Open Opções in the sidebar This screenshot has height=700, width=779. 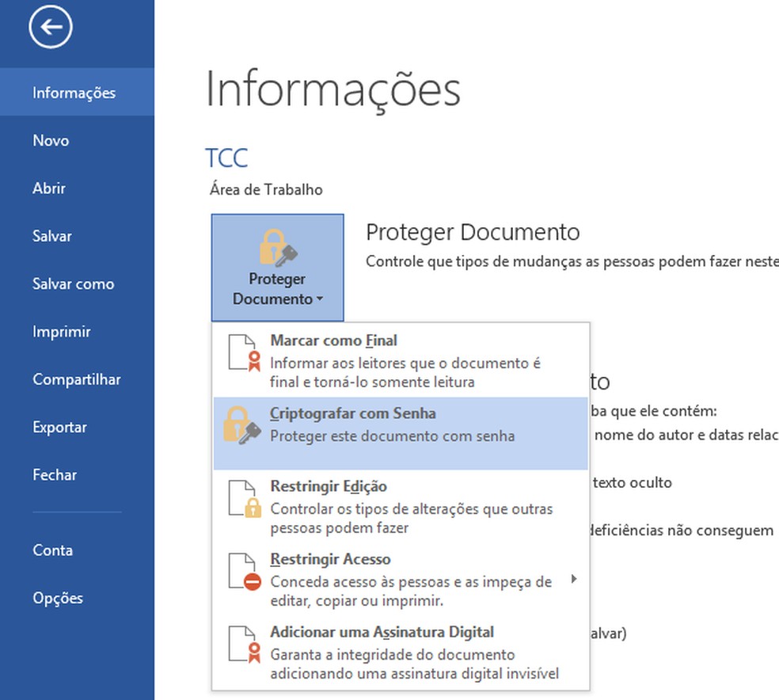pyautogui.click(x=58, y=598)
